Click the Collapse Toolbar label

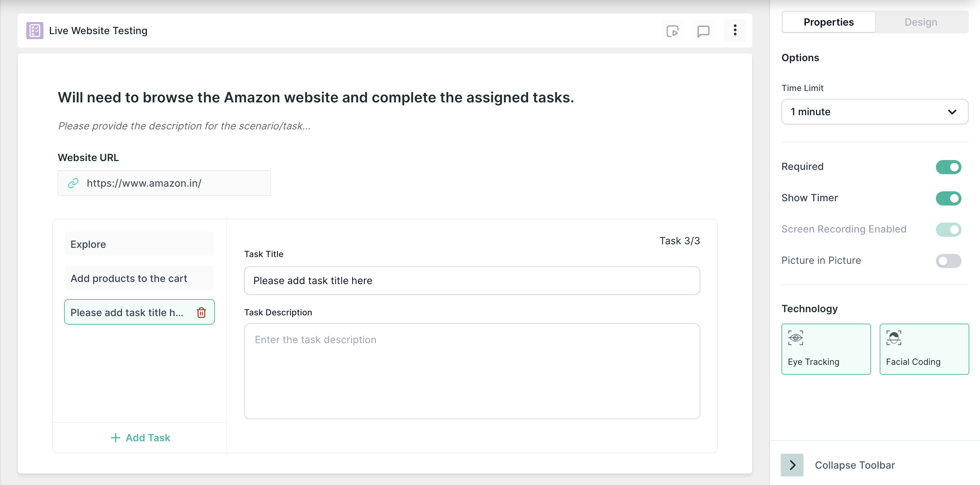point(854,465)
